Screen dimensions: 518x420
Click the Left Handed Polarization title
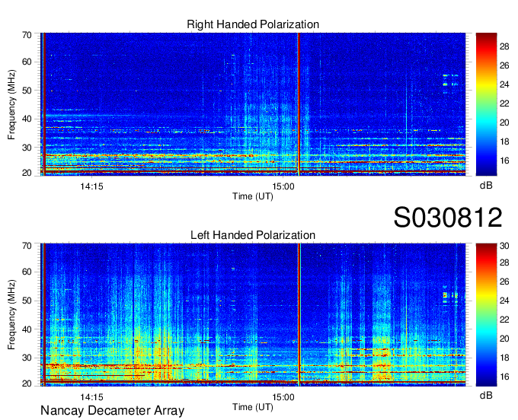point(253,235)
